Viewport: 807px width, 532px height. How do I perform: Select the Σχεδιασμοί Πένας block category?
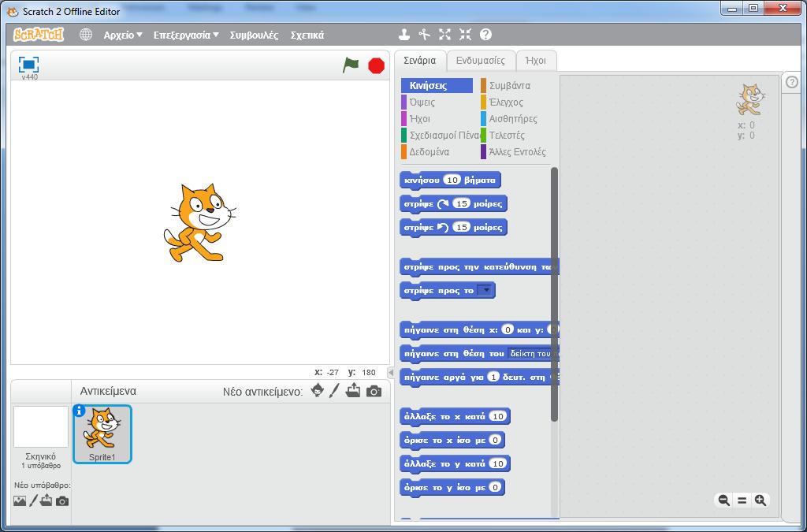point(441,135)
